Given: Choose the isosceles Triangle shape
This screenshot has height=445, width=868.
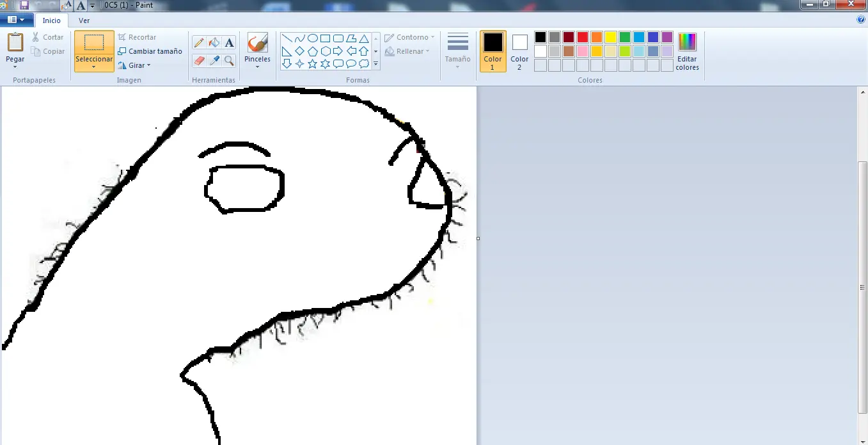Looking at the screenshot, I should (363, 38).
